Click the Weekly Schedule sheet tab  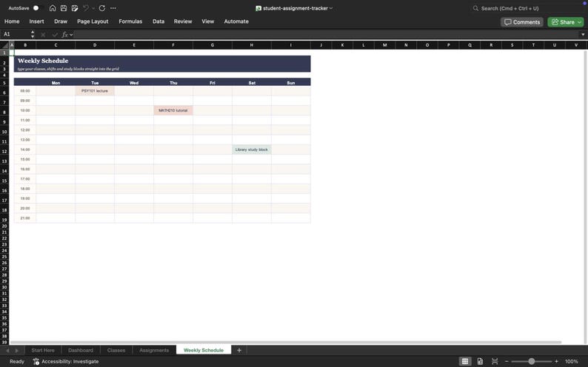point(204,351)
